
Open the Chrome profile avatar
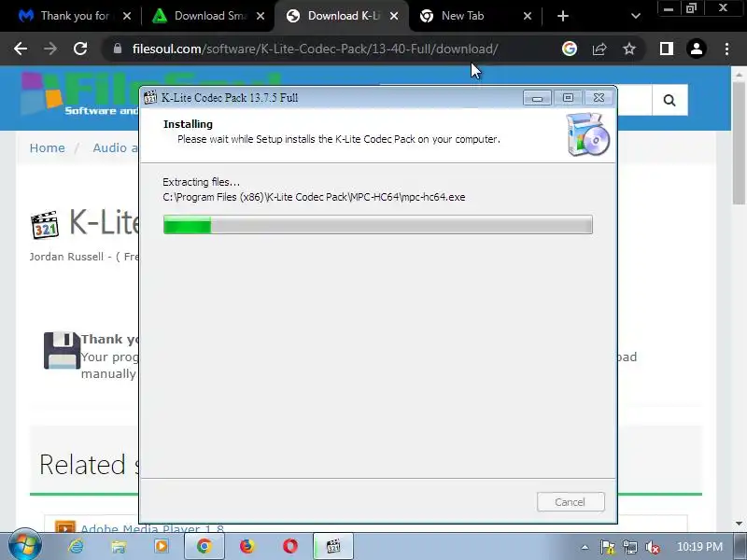(697, 49)
